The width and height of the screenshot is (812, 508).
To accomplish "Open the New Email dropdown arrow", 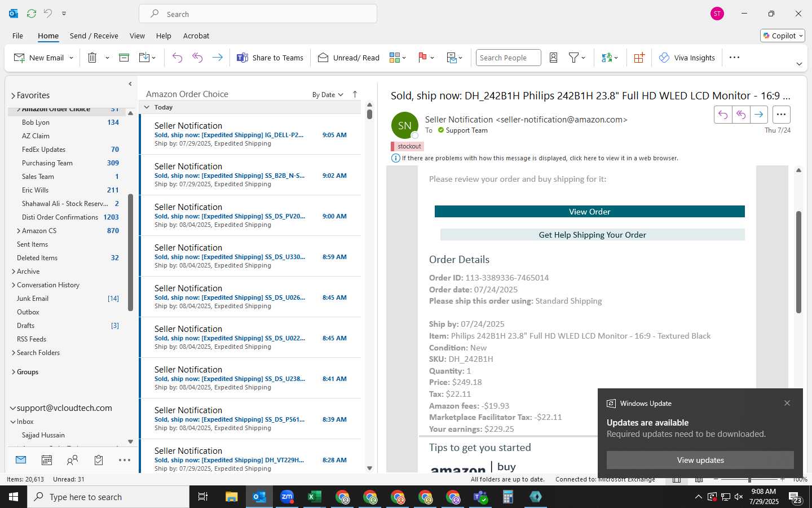I will (x=71, y=58).
